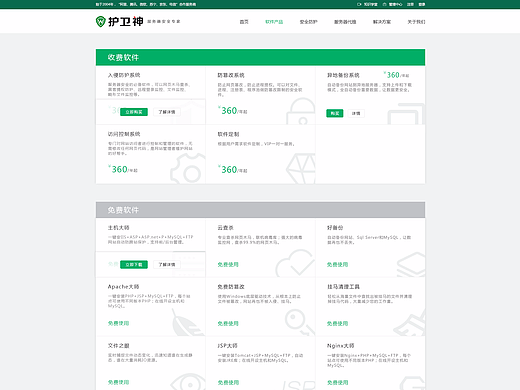Click the 管理中心 home icon in top bar
Screen dimensions: 520x390
(x=384, y=4)
